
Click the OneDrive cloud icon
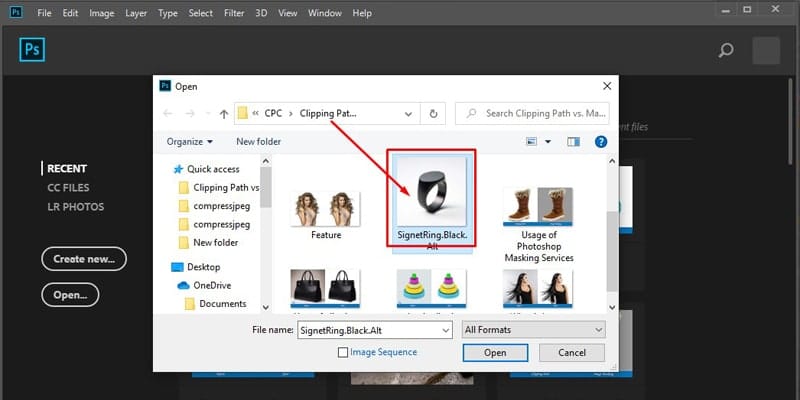tap(183, 286)
